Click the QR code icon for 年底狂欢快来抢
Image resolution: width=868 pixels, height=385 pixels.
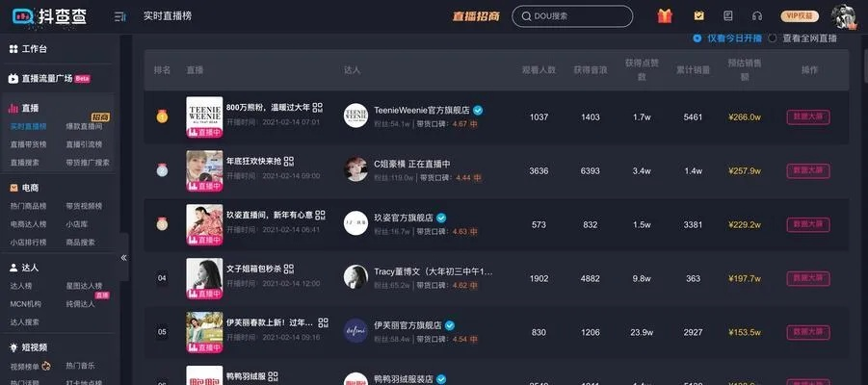click(x=289, y=161)
